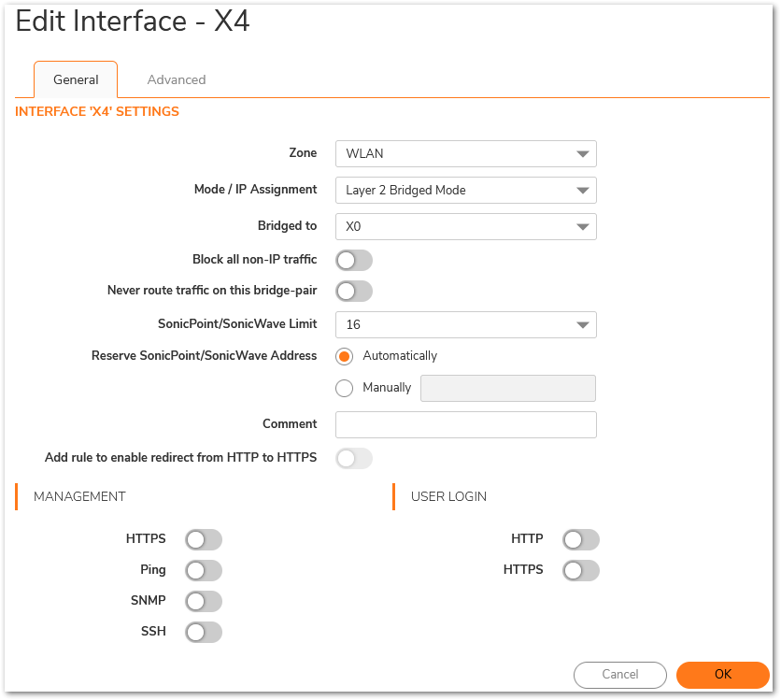Enable Never route traffic on this bridge-pair
781x700 pixels.
[354, 291]
